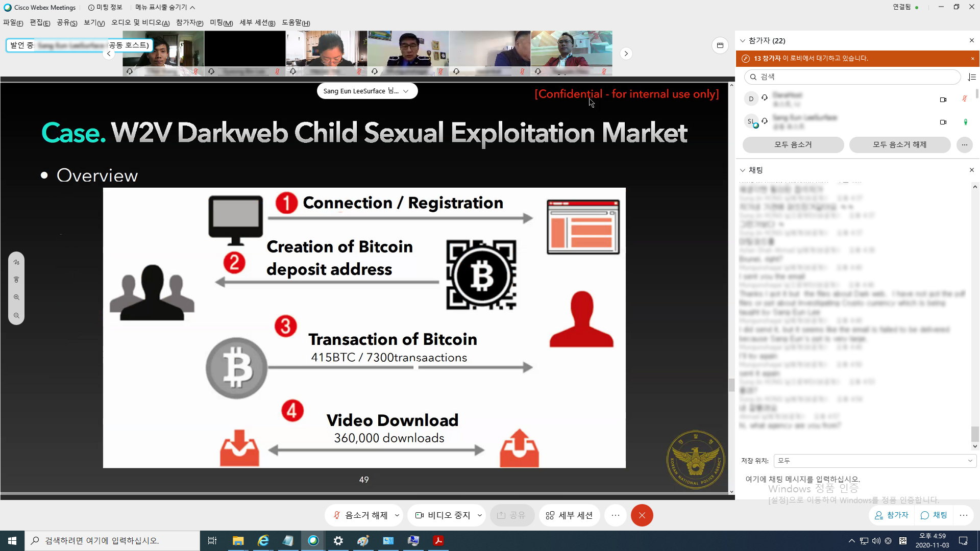Open the File menu

tap(13, 22)
